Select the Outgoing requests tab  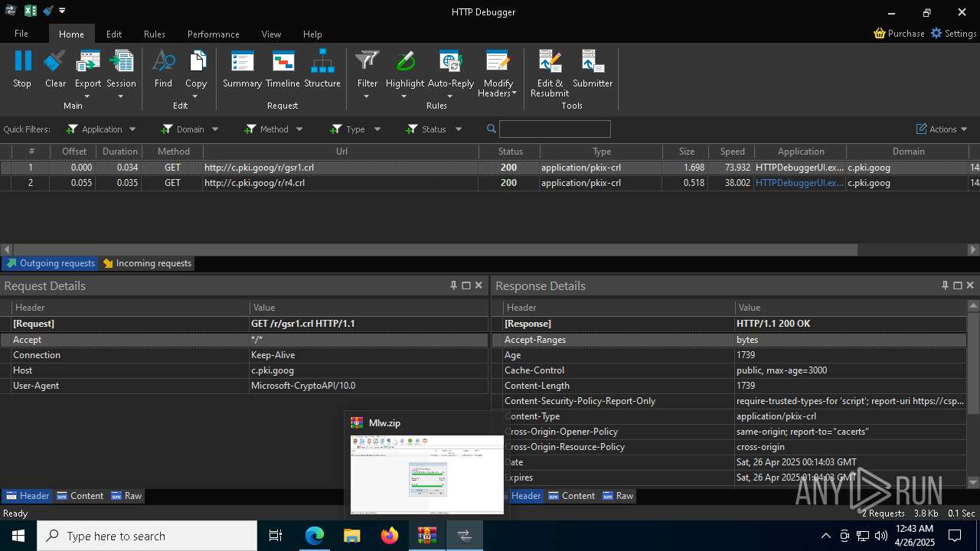(x=51, y=263)
